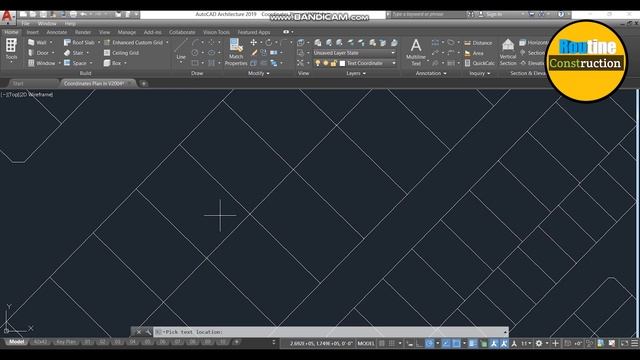Select the Box tool

[112, 63]
